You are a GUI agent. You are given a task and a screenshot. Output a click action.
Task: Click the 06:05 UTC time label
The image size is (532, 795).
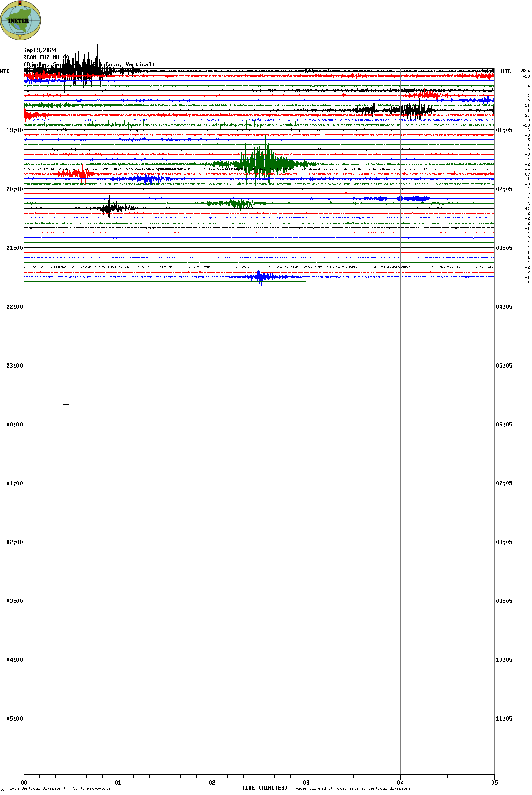[504, 425]
